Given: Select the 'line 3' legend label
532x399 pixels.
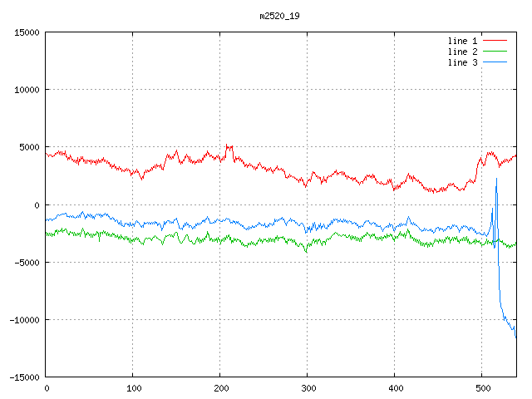Looking at the screenshot, I should 462,63.
